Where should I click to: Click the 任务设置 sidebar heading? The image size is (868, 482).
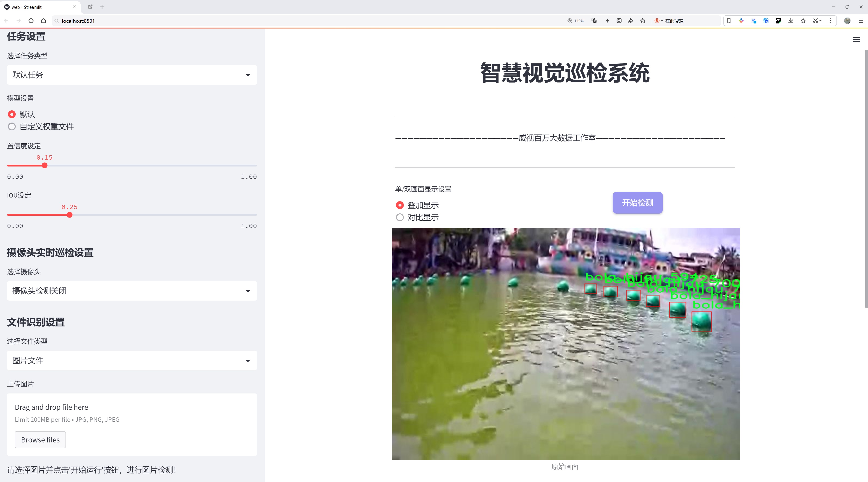point(26,36)
